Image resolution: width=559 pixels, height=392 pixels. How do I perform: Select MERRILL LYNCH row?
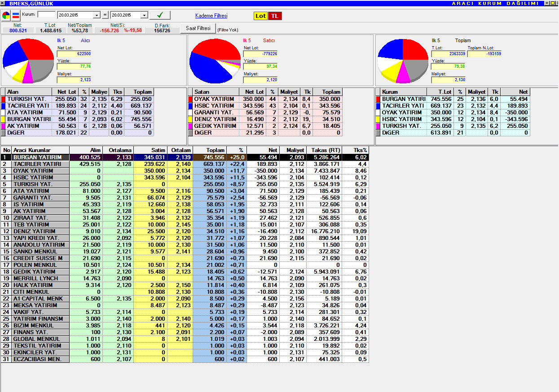(185, 279)
